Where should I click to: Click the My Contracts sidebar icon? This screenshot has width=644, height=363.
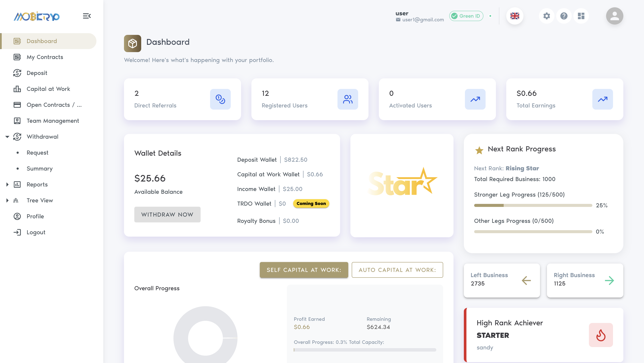tap(17, 57)
